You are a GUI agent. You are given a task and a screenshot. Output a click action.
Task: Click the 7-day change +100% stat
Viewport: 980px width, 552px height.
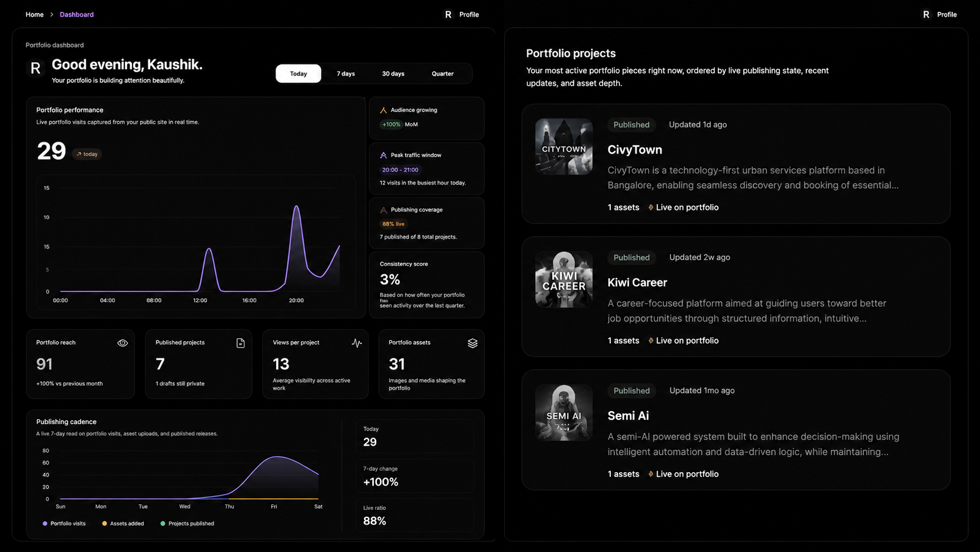point(415,476)
